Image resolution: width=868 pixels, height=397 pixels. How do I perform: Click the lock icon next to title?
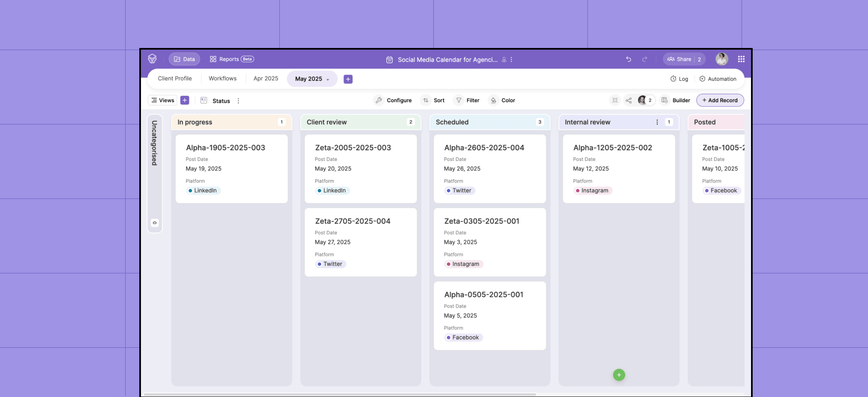504,60
